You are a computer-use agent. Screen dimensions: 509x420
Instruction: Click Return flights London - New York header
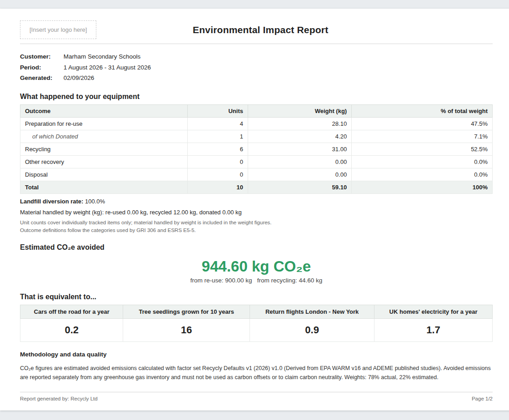click(312, 311)
